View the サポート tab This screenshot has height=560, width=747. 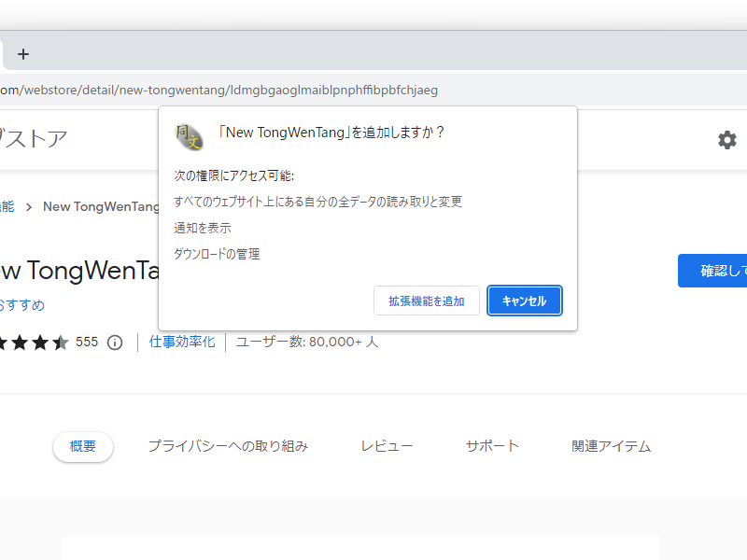492,446
